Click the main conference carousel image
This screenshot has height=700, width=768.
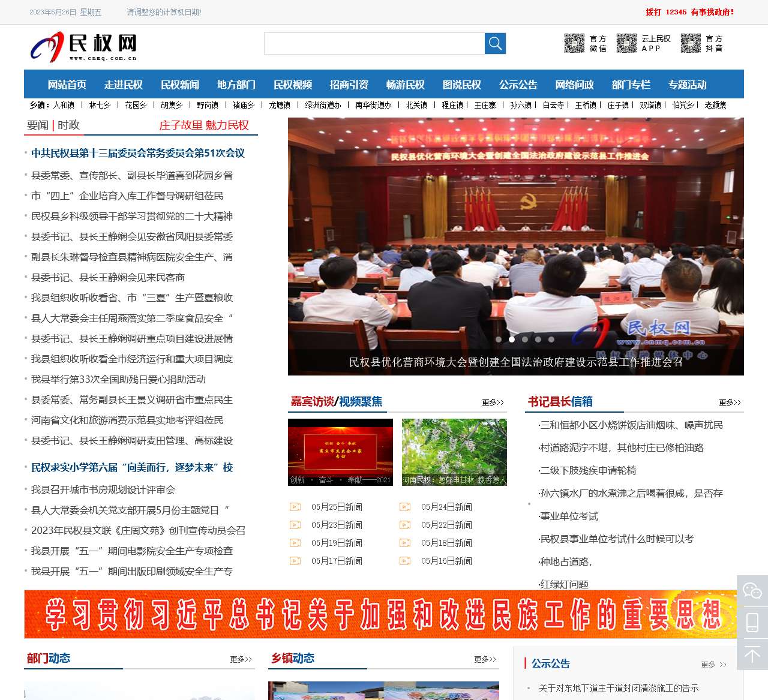pos(516,247)
